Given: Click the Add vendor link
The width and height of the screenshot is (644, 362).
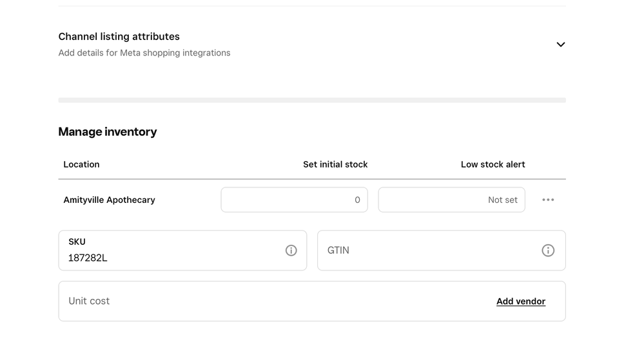Looking at the screenshot, I should pyautogui.click(x=521, y=301).
